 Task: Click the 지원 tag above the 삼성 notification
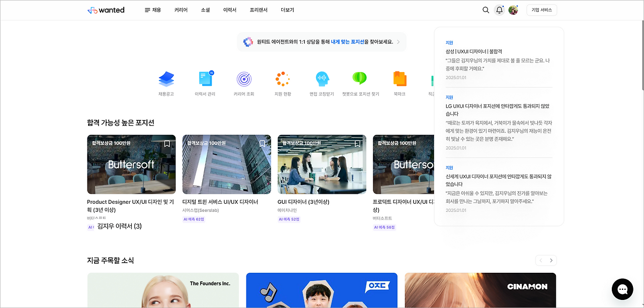pyautogui.click(x=449, y=43)
